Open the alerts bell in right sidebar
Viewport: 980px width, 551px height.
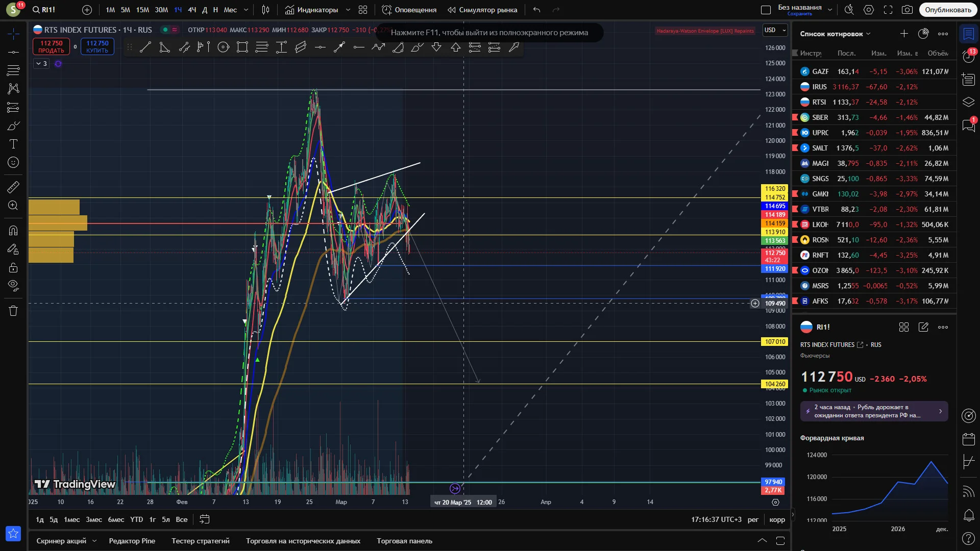tap(968, 515)
